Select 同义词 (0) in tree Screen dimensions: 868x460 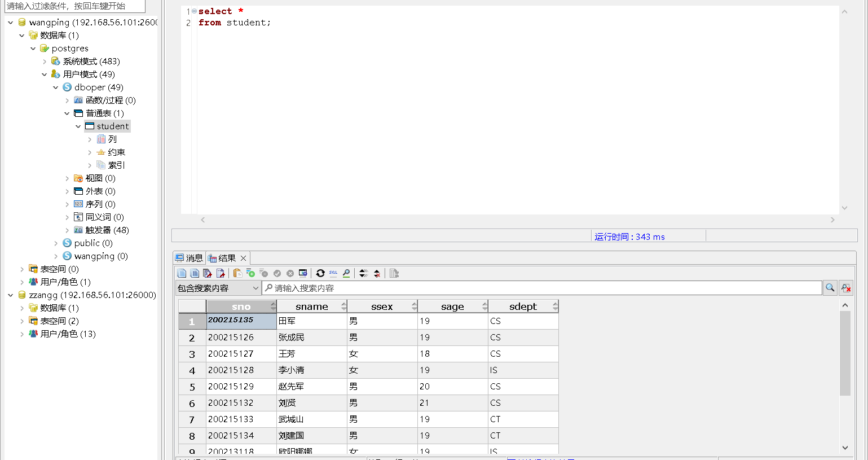(x=104, y=217)
